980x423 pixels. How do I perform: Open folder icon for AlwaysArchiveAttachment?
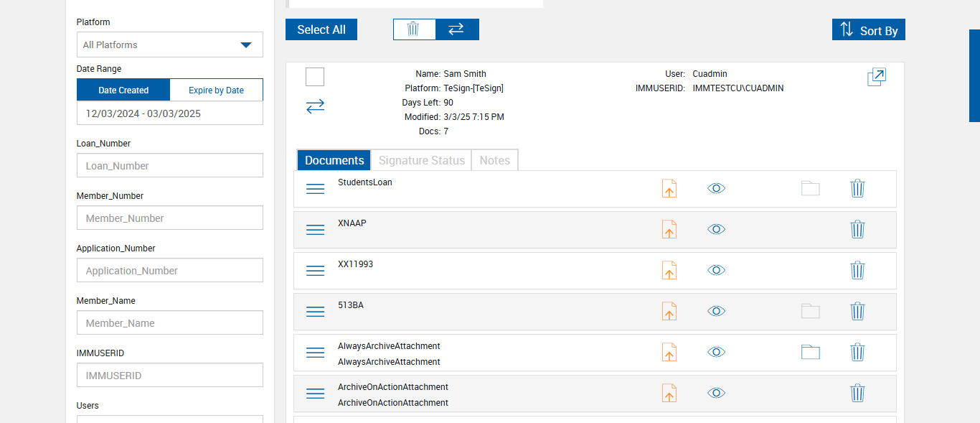click(x=811, y=353)
